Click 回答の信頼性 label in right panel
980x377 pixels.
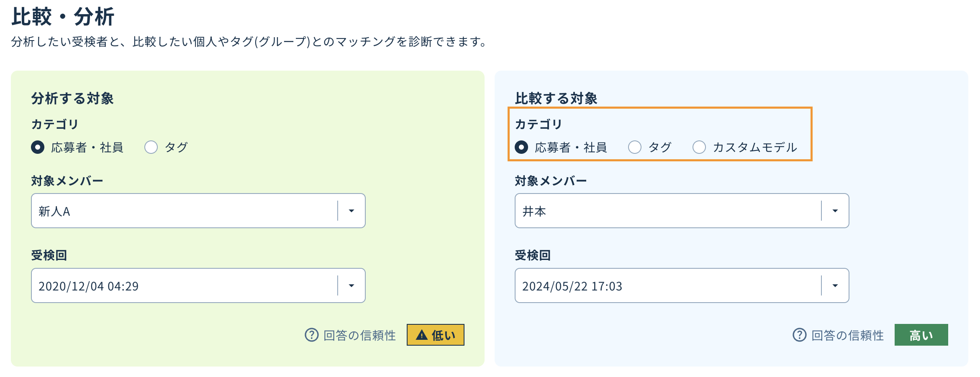coord(848,335)
